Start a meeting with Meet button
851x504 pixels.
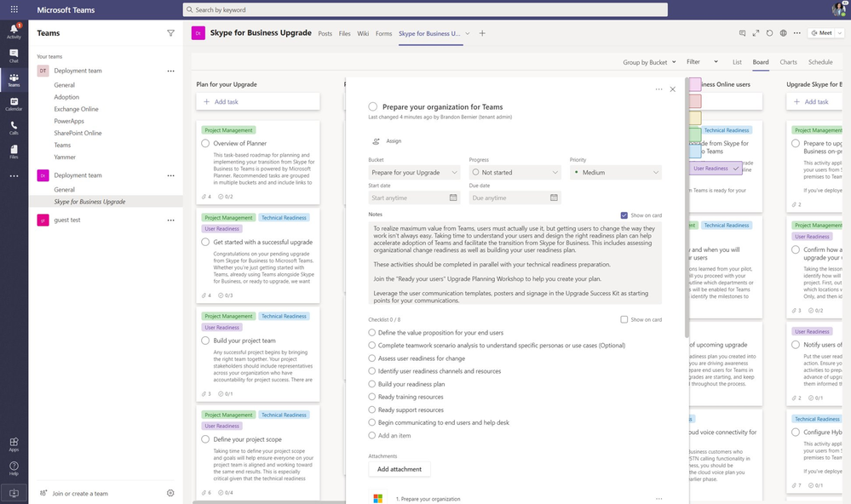821,33
